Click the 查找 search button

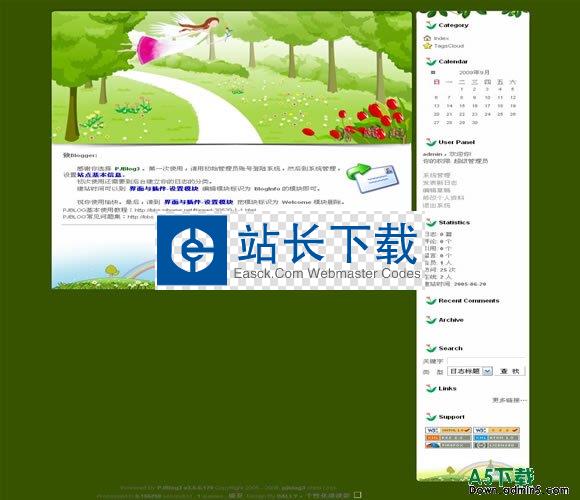click(x=510, y=371)
